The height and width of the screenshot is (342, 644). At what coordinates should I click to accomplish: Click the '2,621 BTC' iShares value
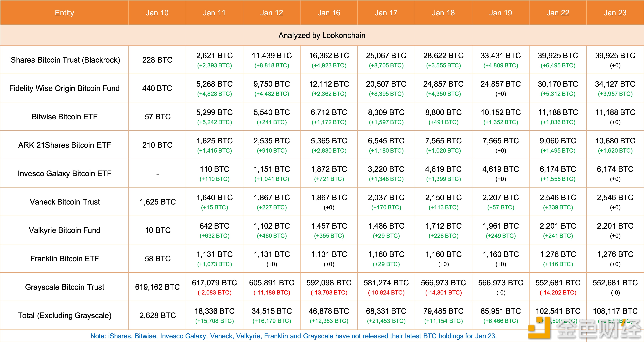[x=214, y=56]
